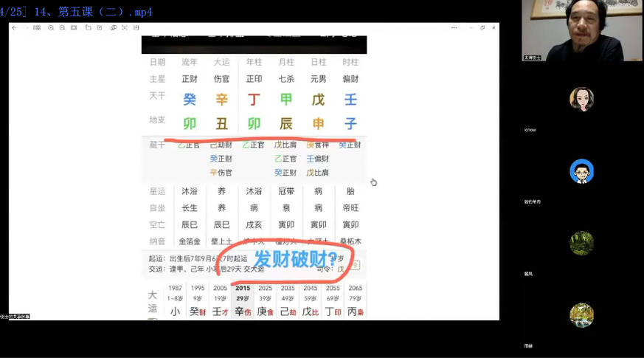The width and height of the screenshot is (644, 358).
Task: Click the blue glasses avatar participant
Action: 581,171
